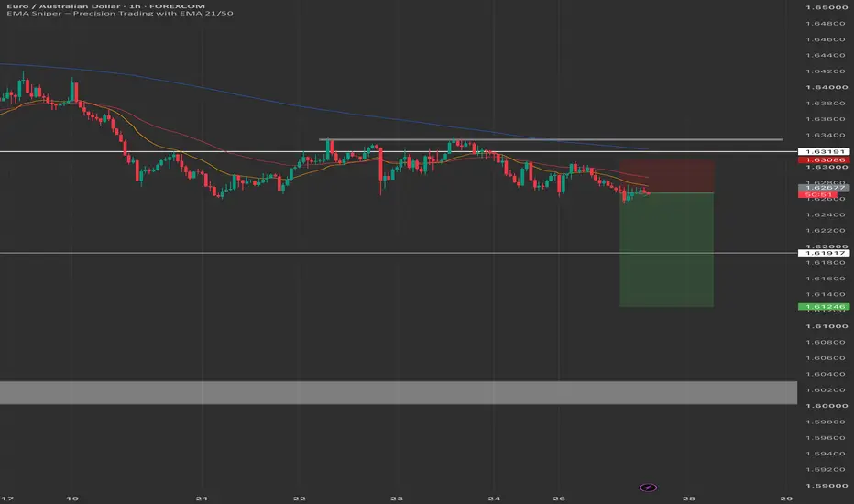Click the date label 22 on the time axis

pyautogui.click(x=299, y=499)
